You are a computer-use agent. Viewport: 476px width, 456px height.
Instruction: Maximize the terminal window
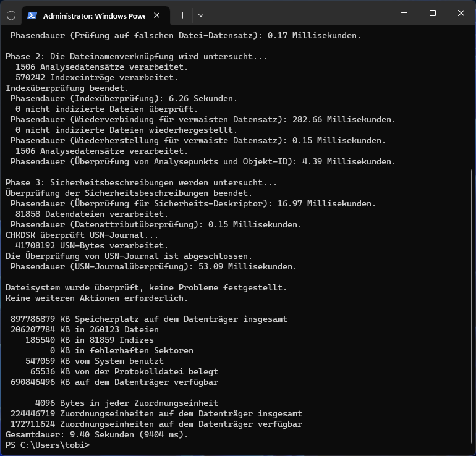pos(433,13)
